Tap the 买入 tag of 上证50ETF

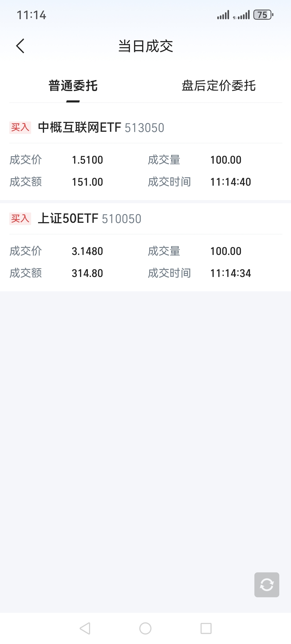[20, 218]
